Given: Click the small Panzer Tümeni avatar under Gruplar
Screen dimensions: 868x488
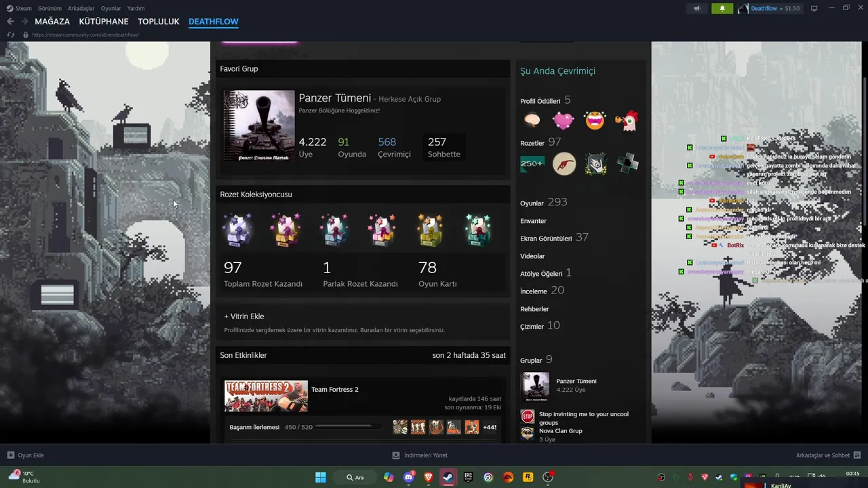Looking at the screenshot, I should tap(534, 387).
